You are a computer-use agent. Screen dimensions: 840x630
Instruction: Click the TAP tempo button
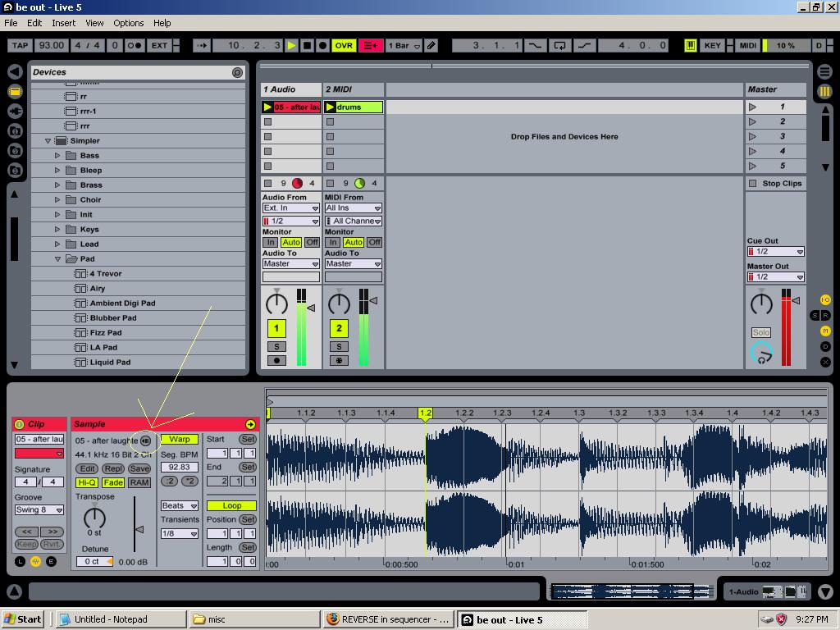click(x=20, y=46)
